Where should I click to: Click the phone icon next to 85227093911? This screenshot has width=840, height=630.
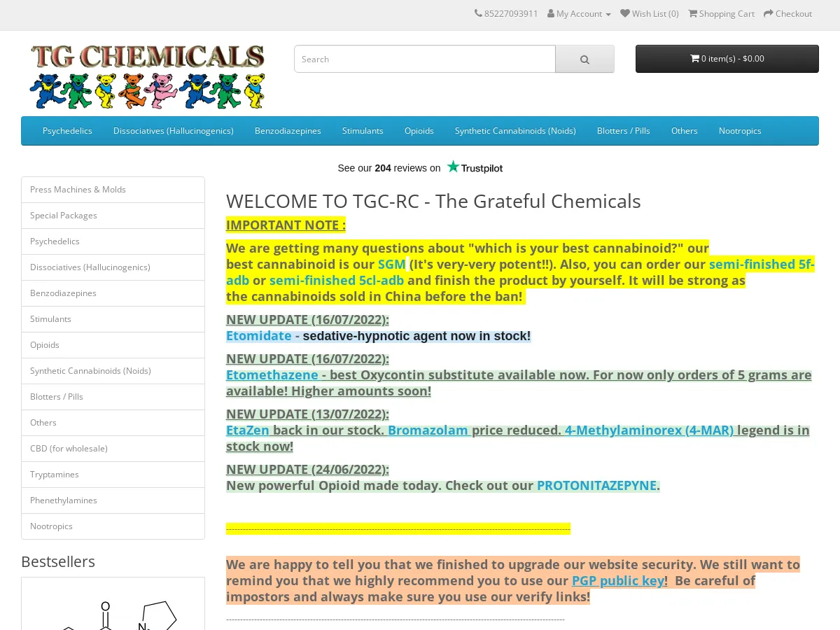click(x=477, y=13)
